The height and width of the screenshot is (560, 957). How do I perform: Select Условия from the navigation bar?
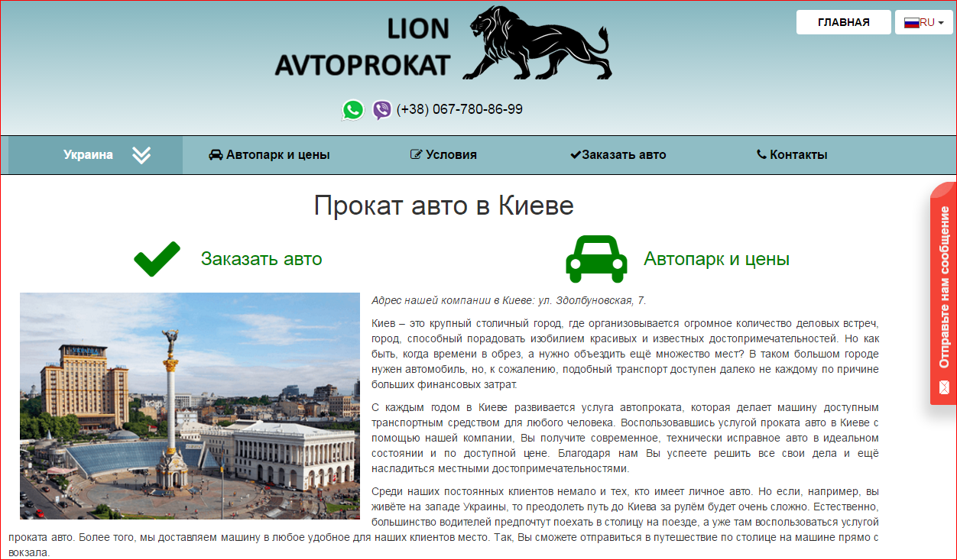[451, 154]
